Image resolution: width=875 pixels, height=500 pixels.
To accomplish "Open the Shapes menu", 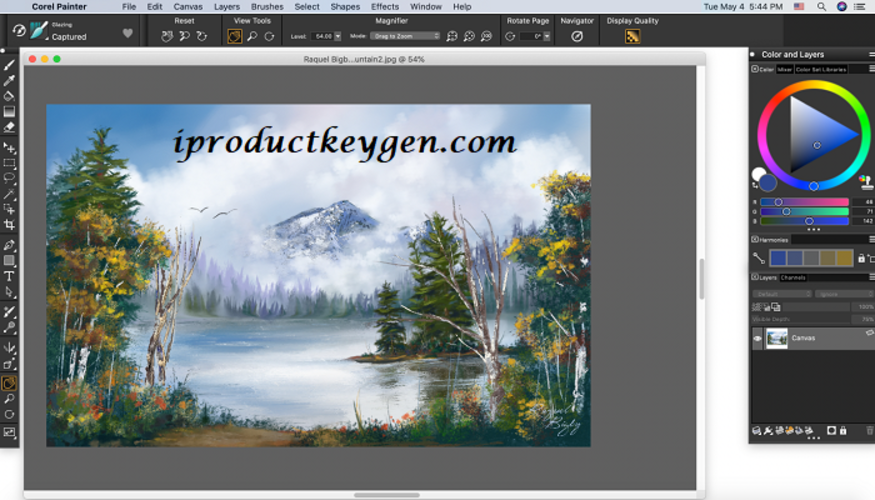I will 345,7.
